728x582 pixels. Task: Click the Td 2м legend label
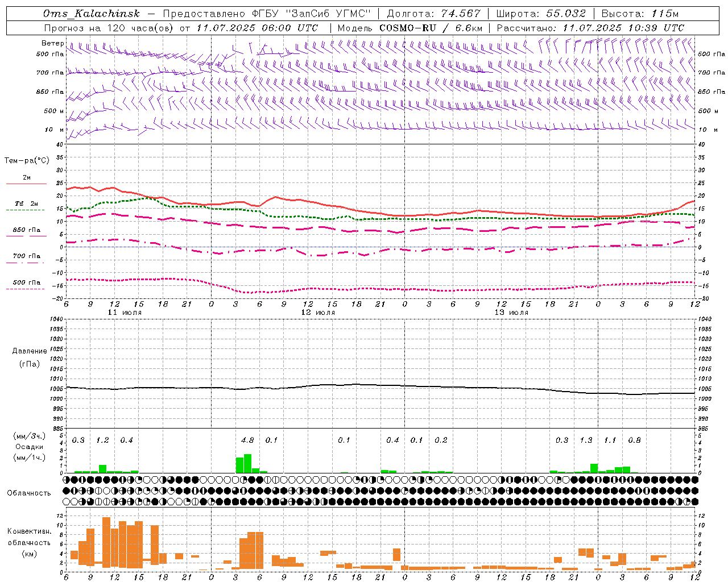coord(27,203)
